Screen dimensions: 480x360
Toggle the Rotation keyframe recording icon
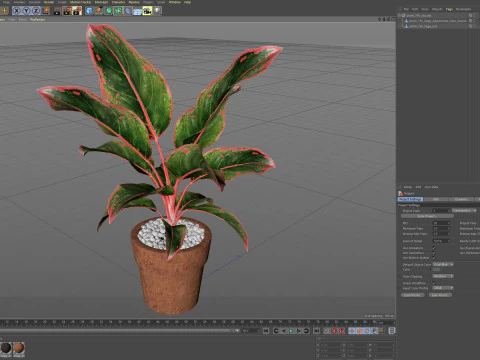coord(367,331)
